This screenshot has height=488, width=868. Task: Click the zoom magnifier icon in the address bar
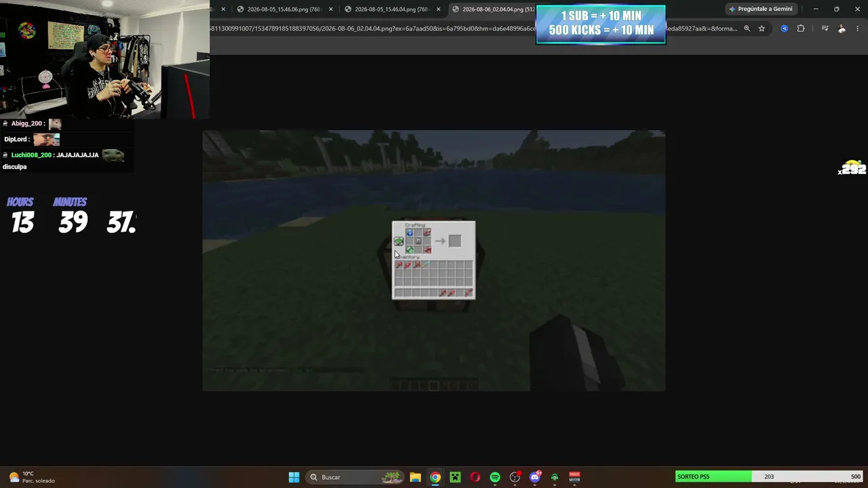pyautogui.click(x=747, y=28)
